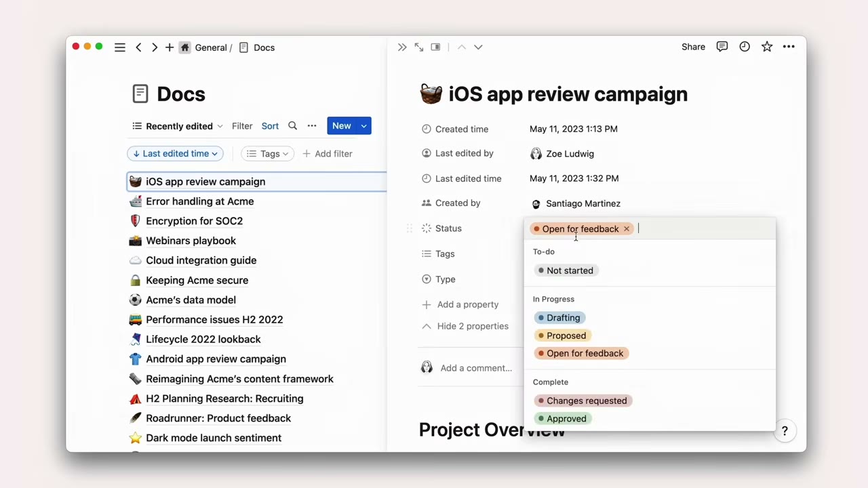Screen dimensions: 868x488
Task: Click the Status property label
Action: tap(448, 228)
